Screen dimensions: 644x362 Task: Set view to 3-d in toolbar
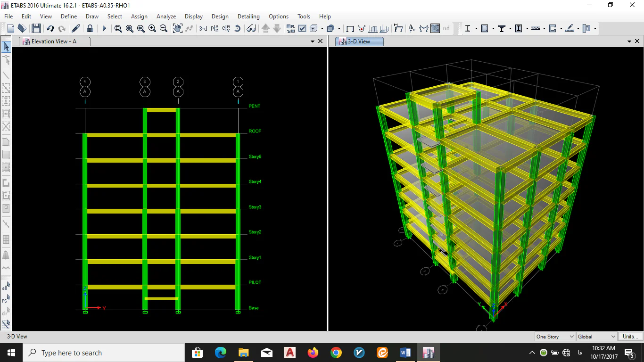point(203,28)
